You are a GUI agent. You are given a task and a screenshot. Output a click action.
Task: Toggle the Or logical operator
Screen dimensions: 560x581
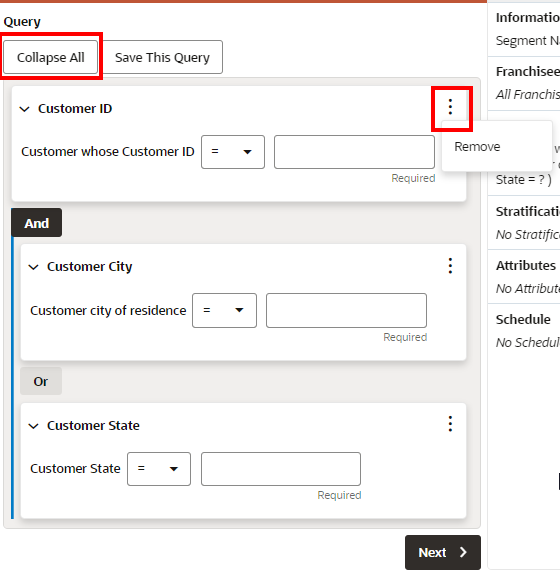coord(41,381)
